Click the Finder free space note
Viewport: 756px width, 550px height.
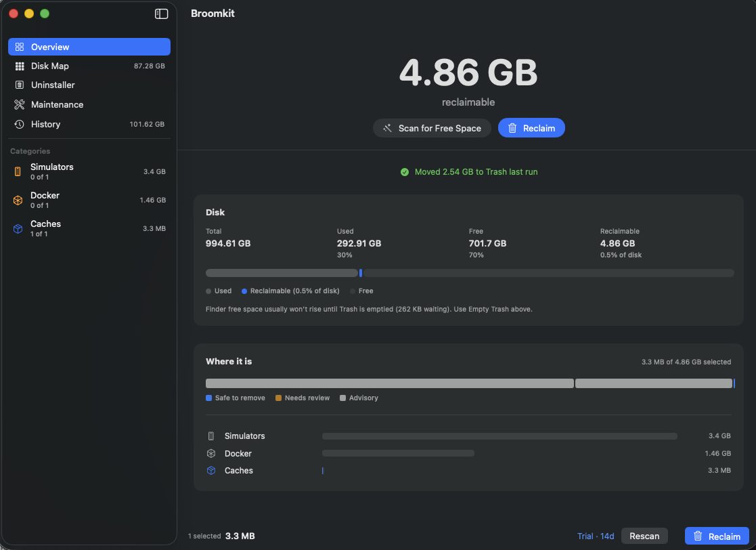[369, 310]
